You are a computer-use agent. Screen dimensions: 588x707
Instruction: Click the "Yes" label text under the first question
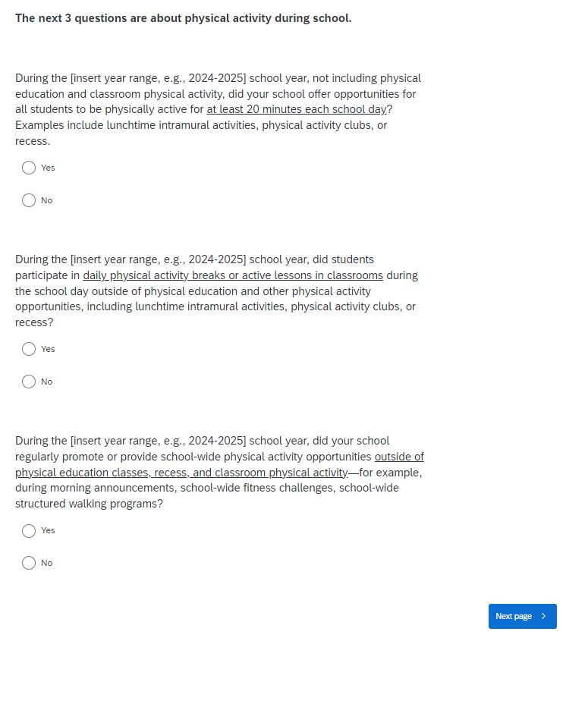click(x=48, y=168)
